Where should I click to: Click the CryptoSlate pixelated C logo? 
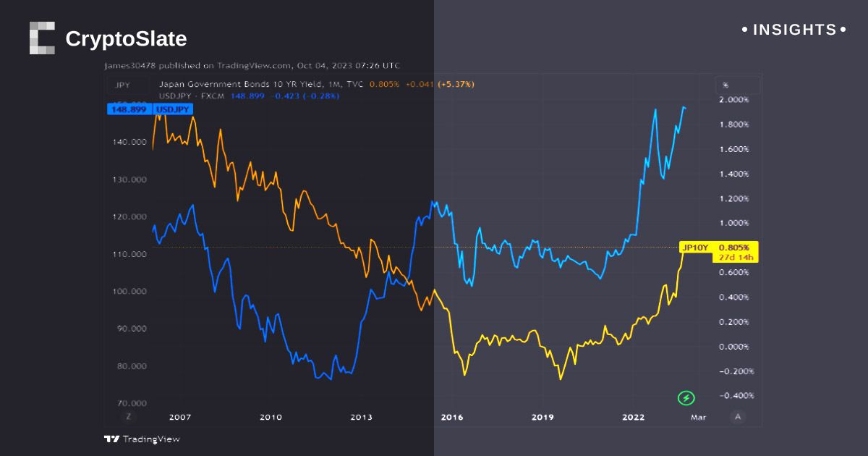click(42, 38)
